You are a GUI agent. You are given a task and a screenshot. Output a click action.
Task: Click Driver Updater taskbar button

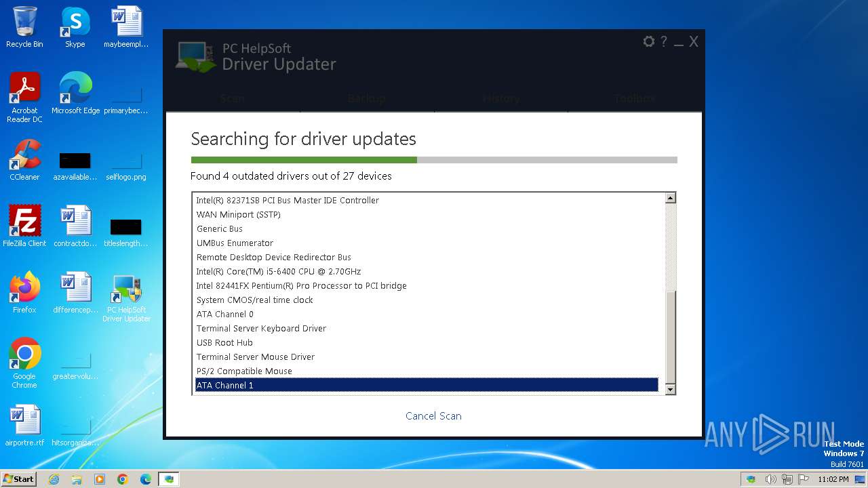169,479
